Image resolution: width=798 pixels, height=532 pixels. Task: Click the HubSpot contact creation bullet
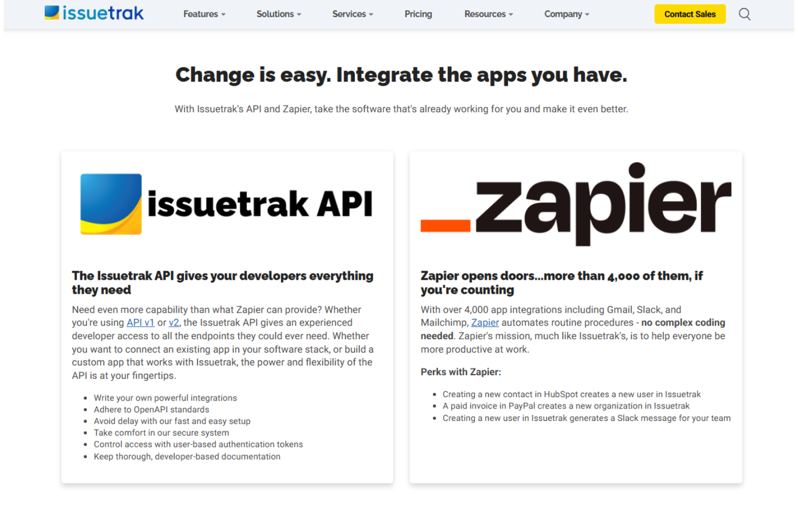[x=572, y=394]
